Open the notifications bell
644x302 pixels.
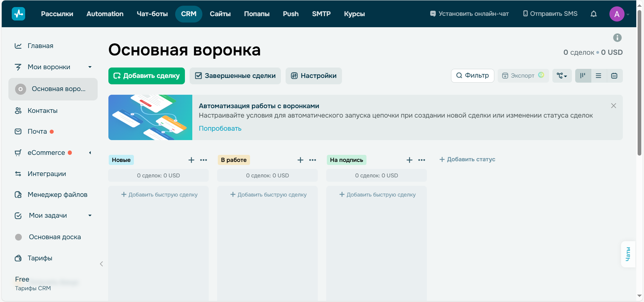(x=594, y=14)
